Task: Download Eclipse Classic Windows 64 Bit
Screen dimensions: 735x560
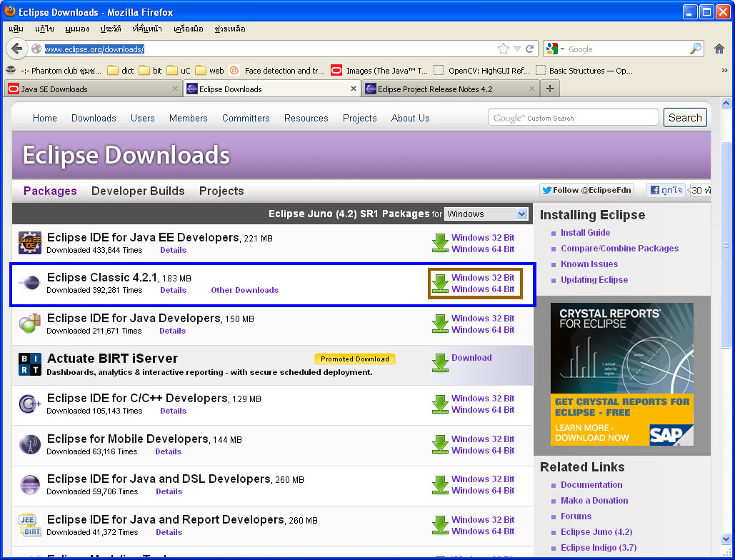Action: pyautogui.click(x=483, y=289)
